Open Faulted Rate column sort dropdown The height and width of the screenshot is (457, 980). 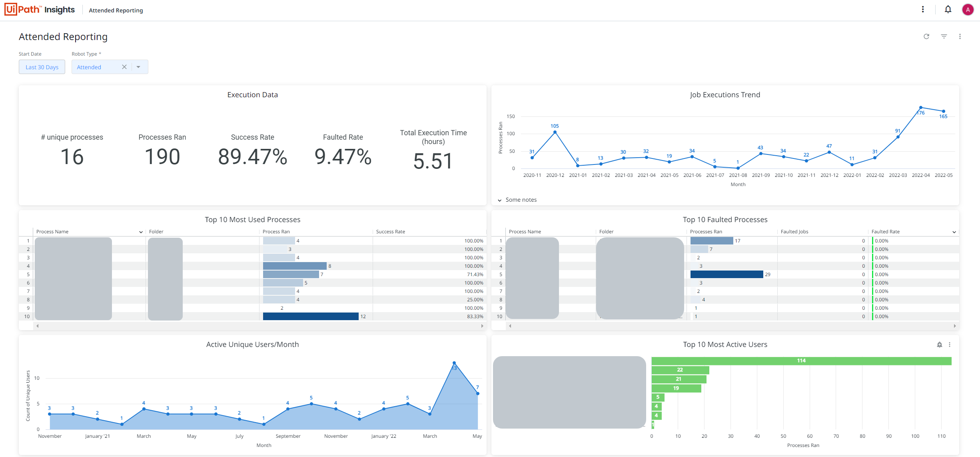pyautogui.click(x=954, y=232)
